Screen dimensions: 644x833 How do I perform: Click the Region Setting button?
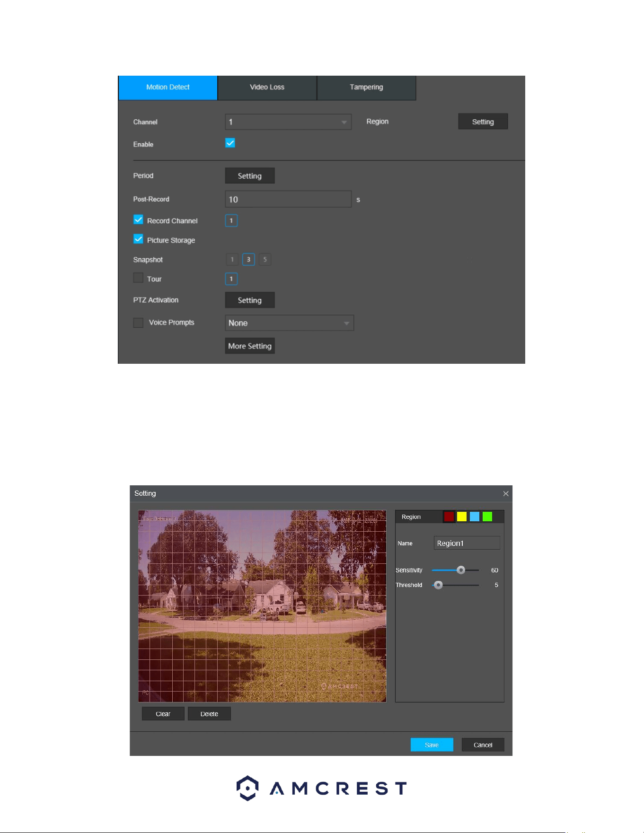point(483,122)
